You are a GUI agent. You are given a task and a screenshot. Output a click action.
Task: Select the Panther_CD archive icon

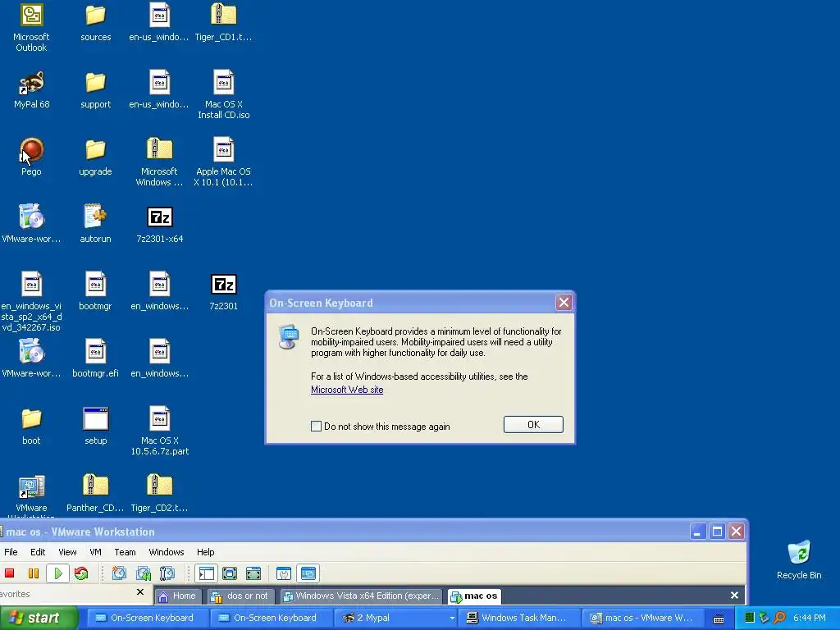click(x=95, y=493)
